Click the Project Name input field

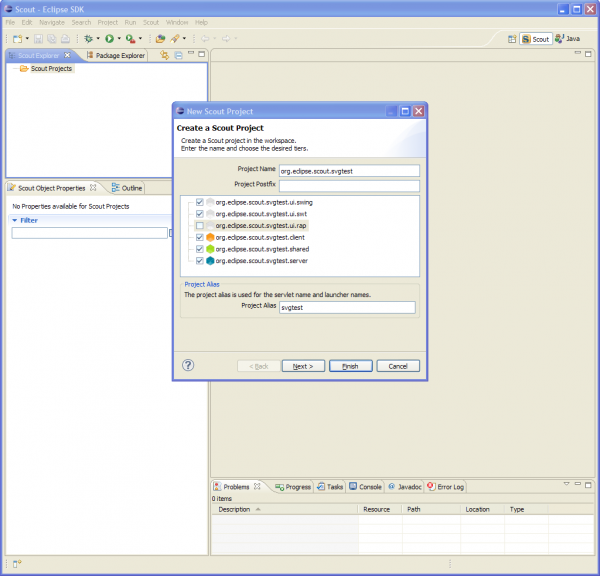[x=349, y=171]
